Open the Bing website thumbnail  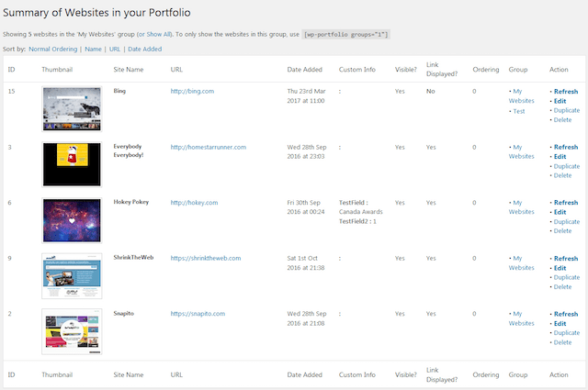click(x=72, y=109)
